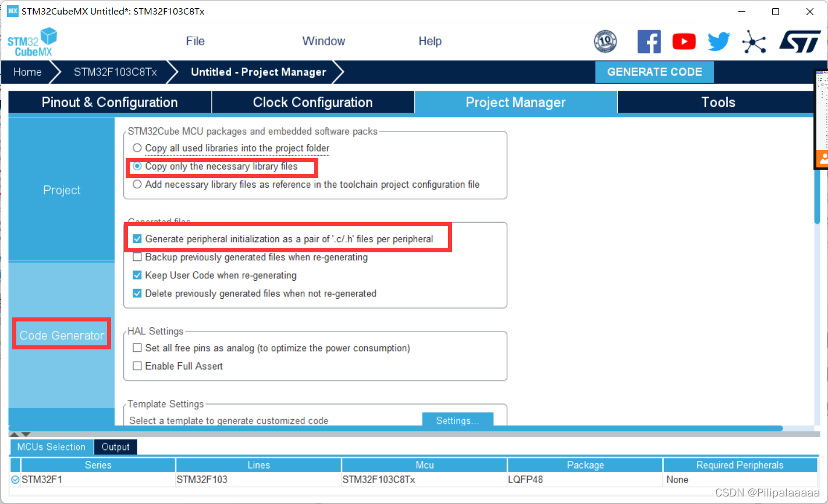
Task: Open the Facebook icon
Action: click(x=649, y=42)
